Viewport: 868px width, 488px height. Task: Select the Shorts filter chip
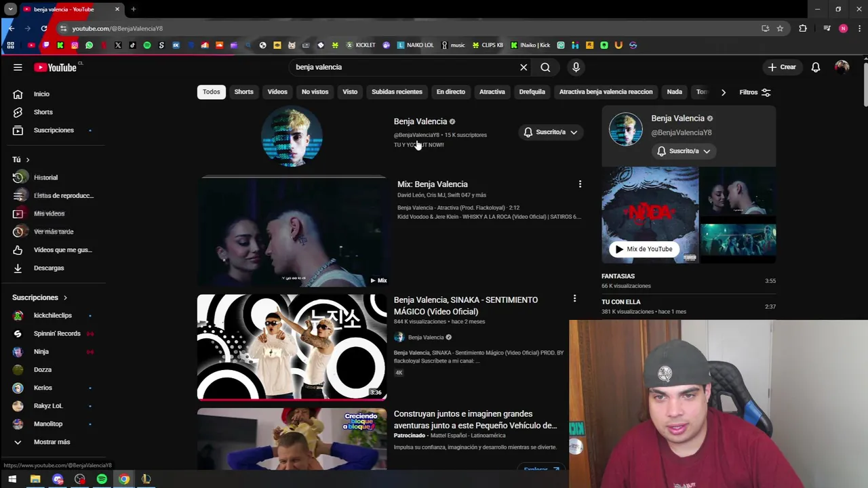point(243,92)
